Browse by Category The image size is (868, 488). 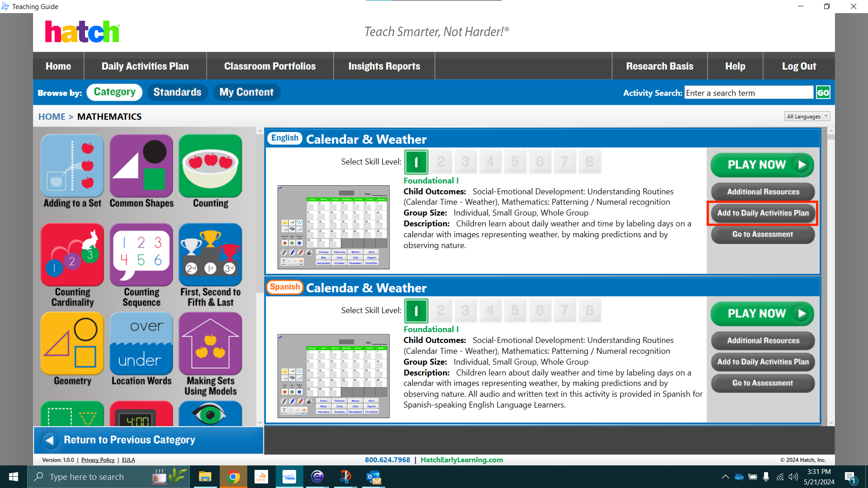tap(114, 92)
